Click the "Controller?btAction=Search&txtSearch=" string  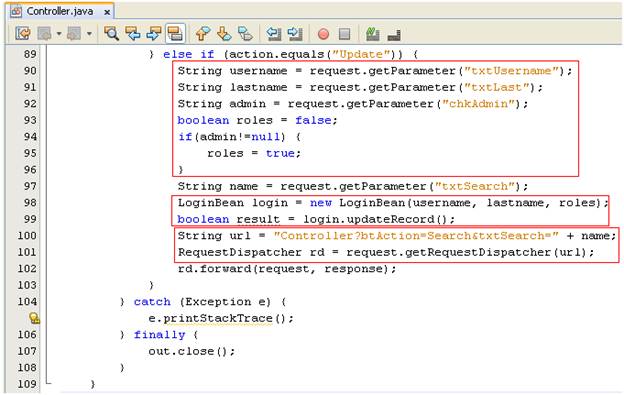[x=416, y=236]
